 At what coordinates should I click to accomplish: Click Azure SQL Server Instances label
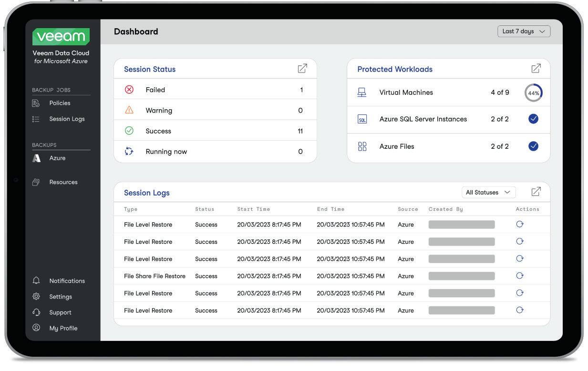pyautogui.click(x=423, y=119)
